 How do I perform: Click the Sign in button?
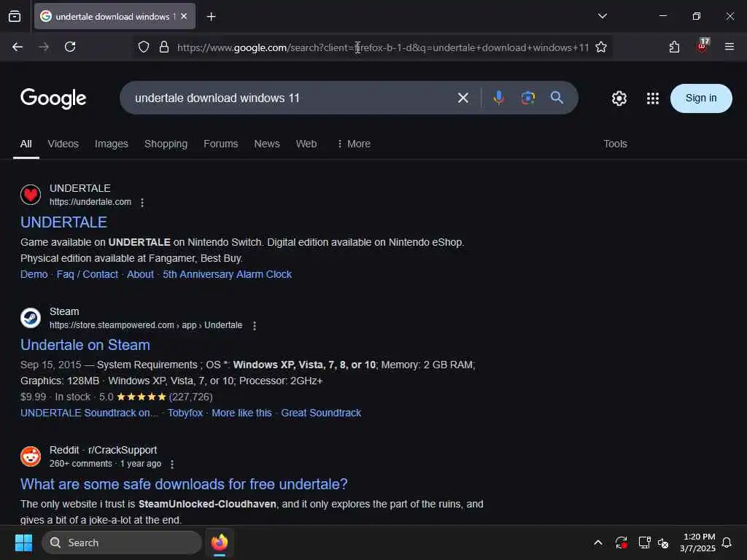click(x=701, y=98)
